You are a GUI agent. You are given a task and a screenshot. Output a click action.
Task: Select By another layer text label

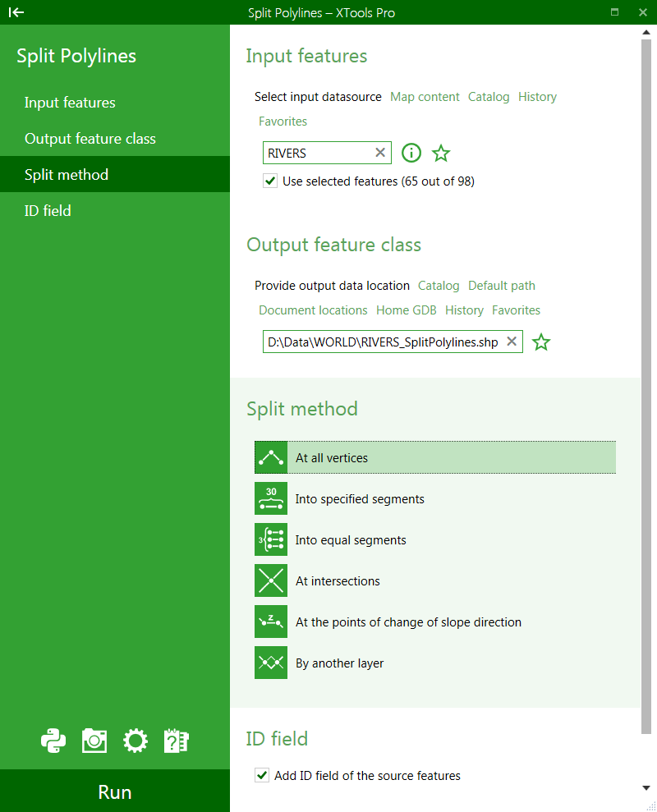pyautogui.click(x=339, y=663)
